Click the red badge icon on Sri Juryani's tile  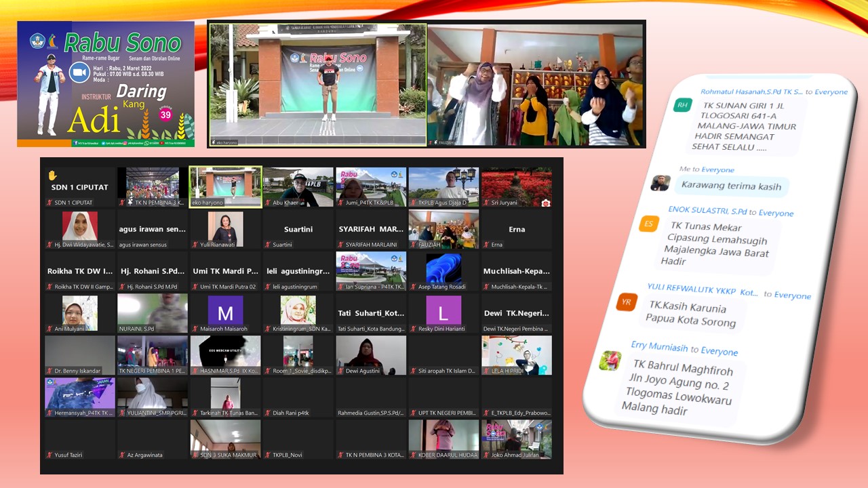click(546, 203)
